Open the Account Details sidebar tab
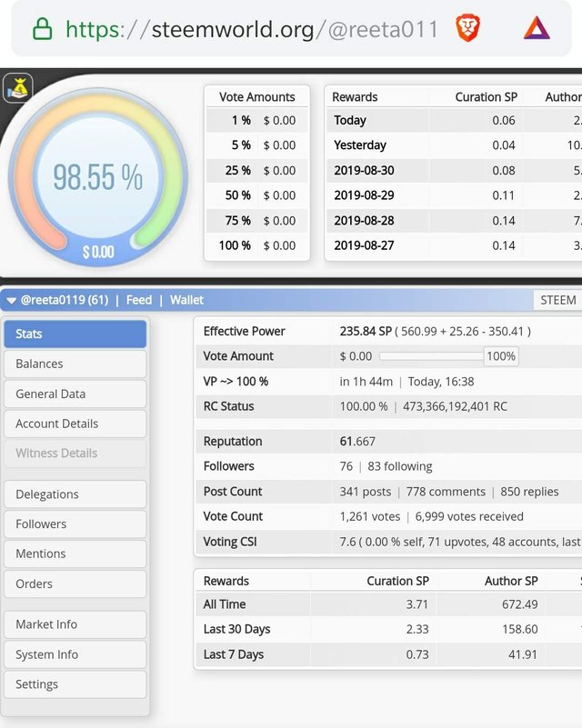Screen dimensions: 582x728 pos(75,424)
